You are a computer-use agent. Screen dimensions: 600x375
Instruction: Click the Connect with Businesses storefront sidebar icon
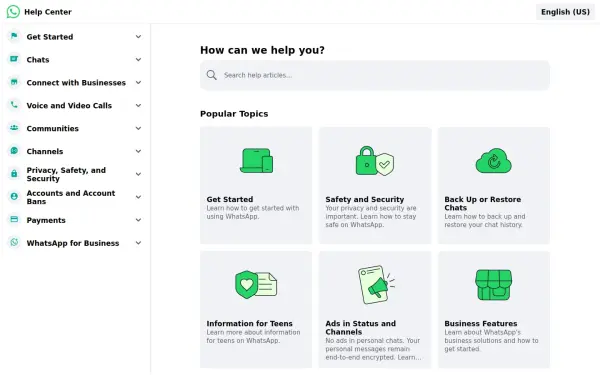14,82
